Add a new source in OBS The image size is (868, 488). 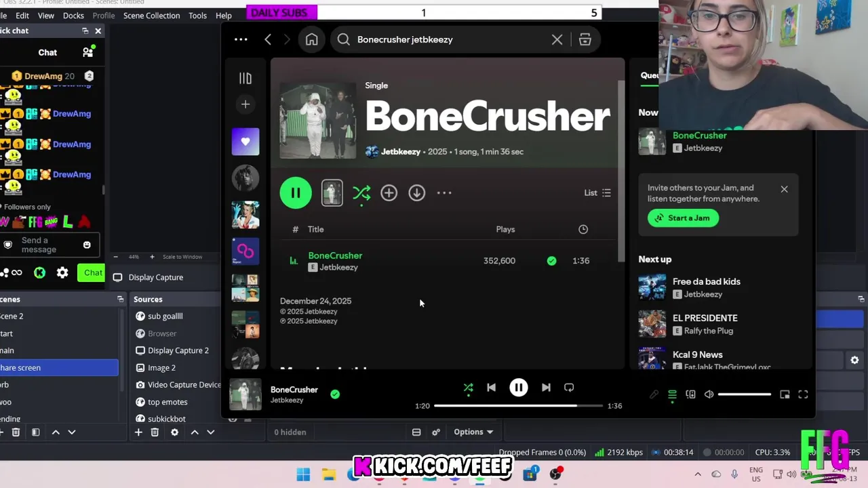pyautogui.click(x=138, y=432)
